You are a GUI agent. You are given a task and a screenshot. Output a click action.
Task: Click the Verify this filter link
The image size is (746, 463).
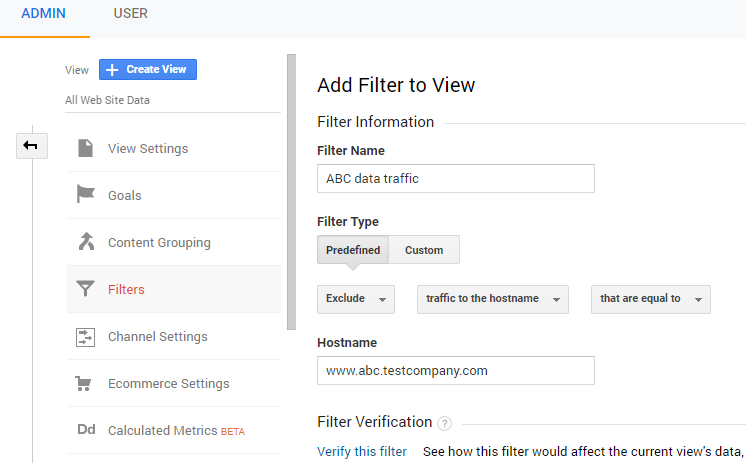click(x=362, y=451)
